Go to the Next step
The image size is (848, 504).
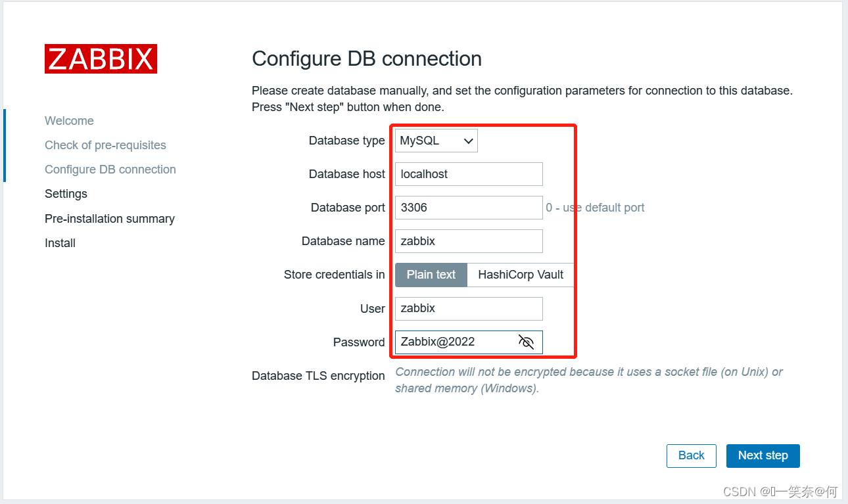(x=763, y=455)
